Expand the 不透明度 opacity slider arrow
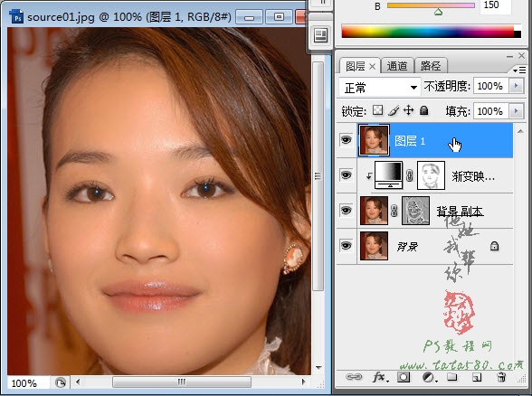Image resolution: width=532 pixels, height=396 pixels. coord(517,86)
